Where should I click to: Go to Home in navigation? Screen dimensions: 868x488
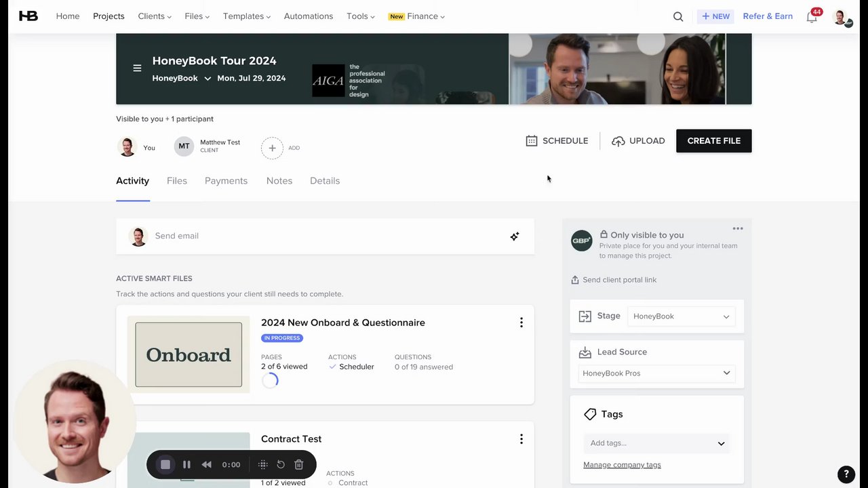[68, 16]
